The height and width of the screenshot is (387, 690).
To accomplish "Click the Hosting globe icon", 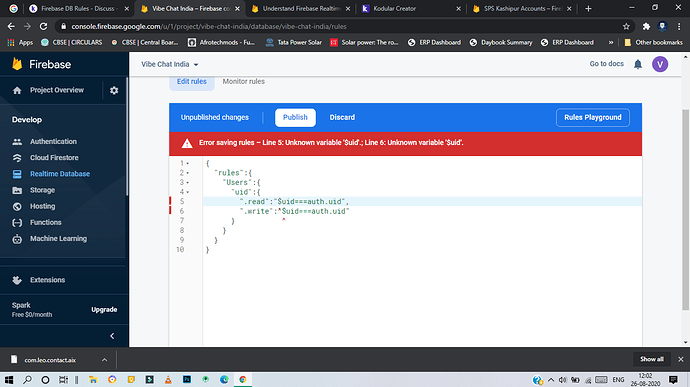I will [x=17, y=206].
